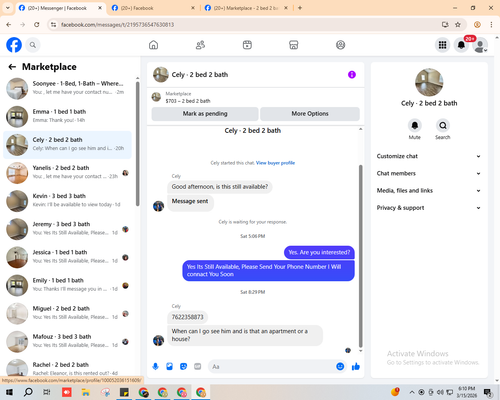This screenshot has width=500, height=400.
Task: Send a thumbs-up like
Action: pyautogui.click(x=356, y=367)
